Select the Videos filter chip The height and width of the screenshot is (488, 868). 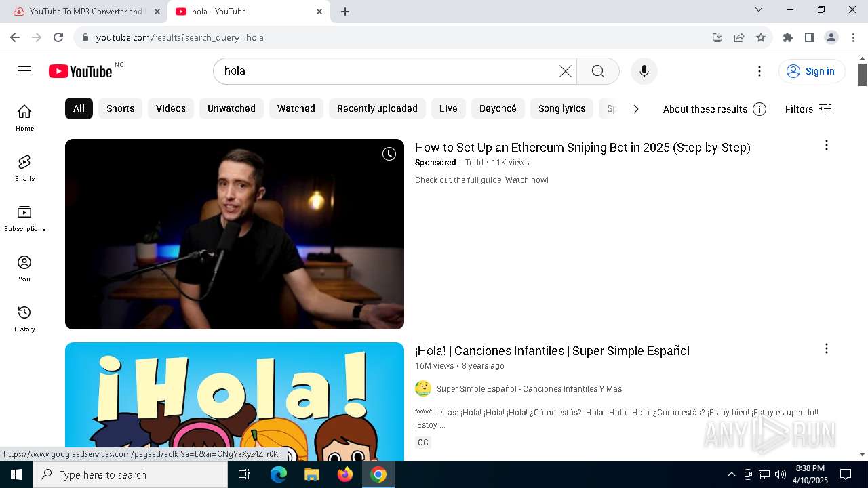click(171, 108)
